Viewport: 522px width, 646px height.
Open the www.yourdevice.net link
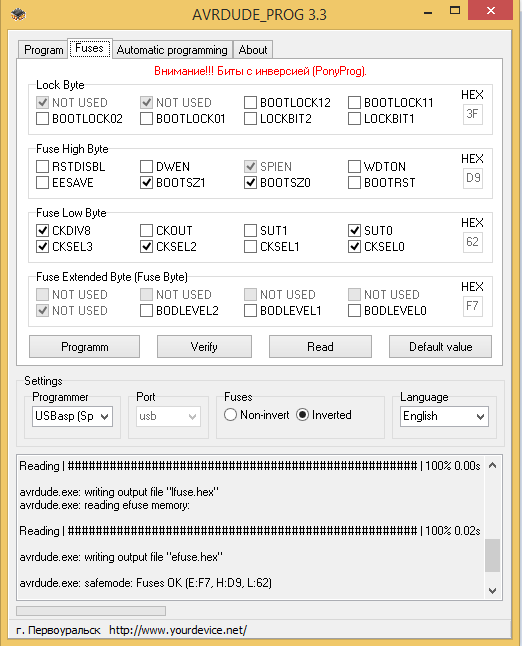click(178, 630)
